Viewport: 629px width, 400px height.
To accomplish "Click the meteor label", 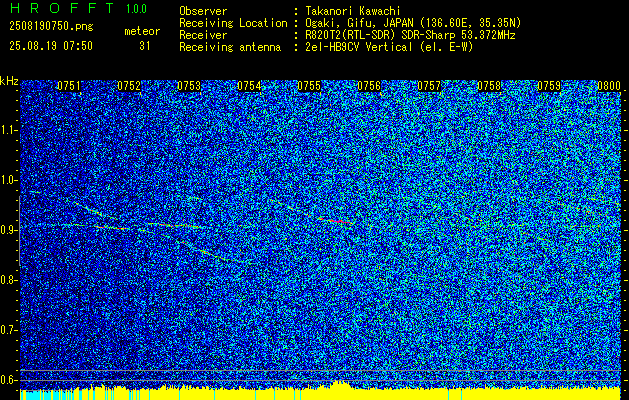I will coord(142,31).
